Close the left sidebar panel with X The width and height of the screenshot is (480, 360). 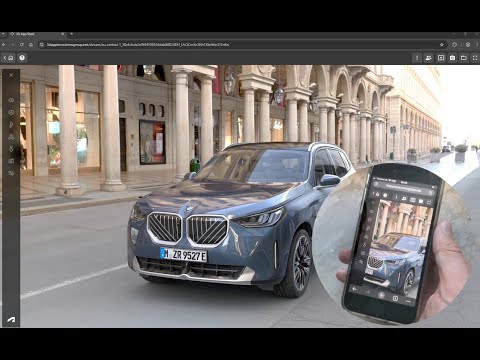tap(11, 75)
